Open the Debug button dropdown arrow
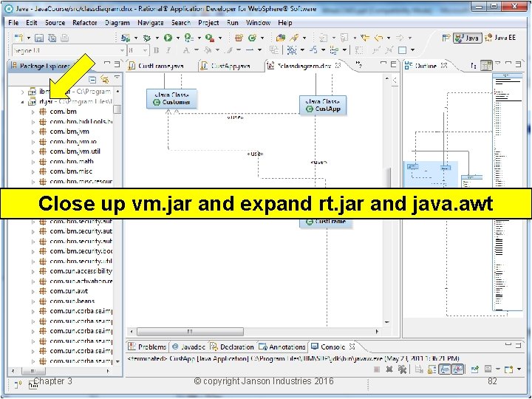The width and height of the screenshot is (532, 399). 157,38
